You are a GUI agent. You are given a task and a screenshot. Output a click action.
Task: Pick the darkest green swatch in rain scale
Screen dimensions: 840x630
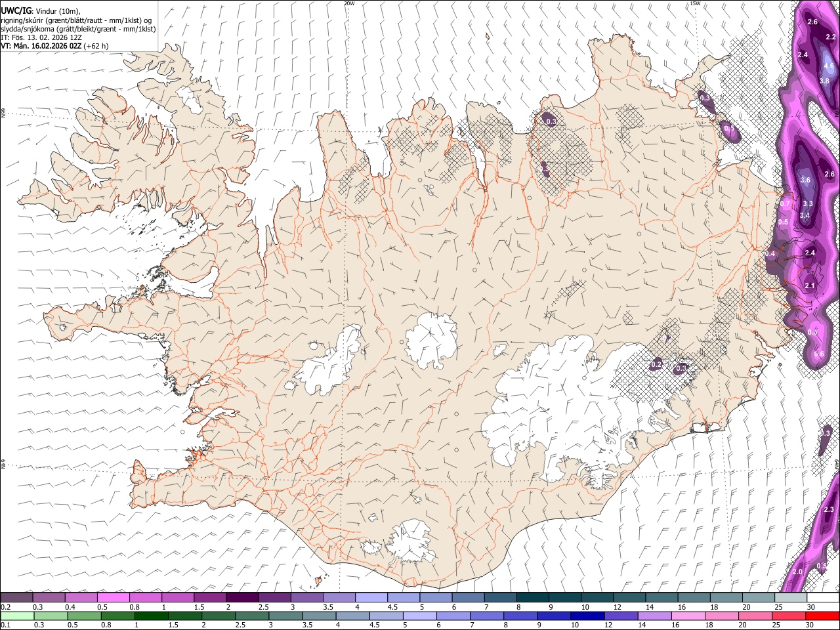point(151,616)
